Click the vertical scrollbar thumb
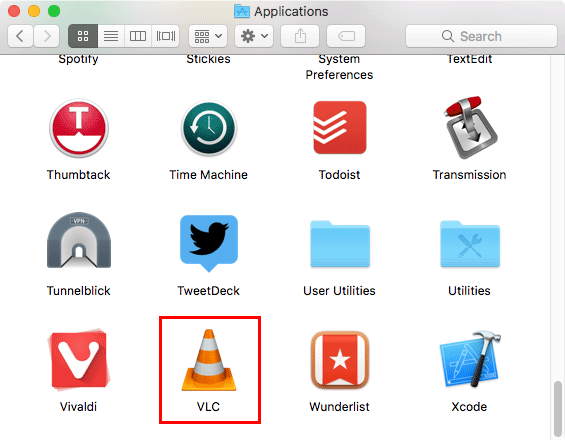 click(558, 408)
